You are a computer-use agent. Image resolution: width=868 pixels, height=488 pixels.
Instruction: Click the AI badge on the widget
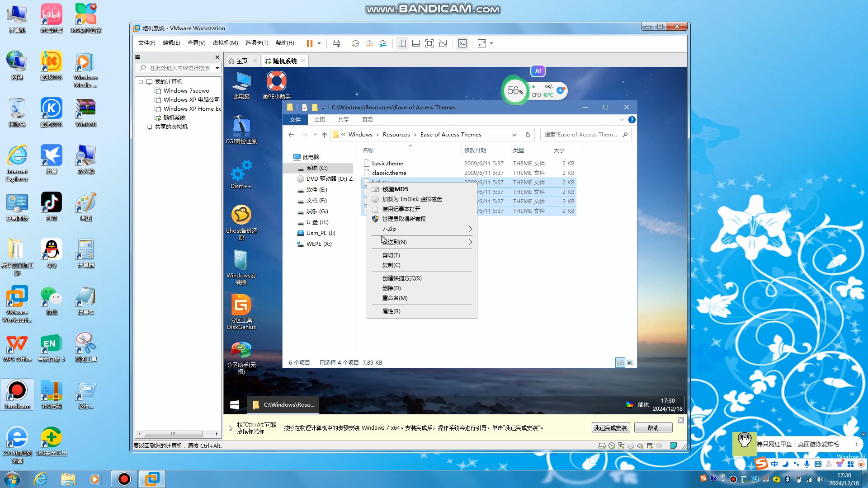[538, 71]
